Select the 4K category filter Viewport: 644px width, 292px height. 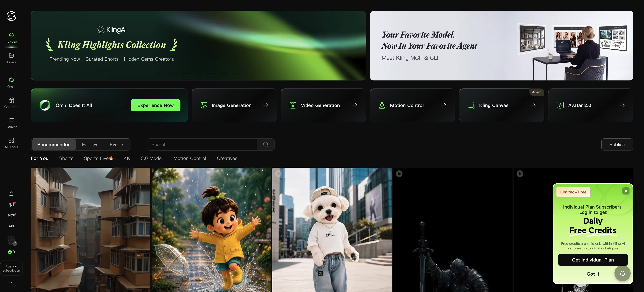coord(127,158)
